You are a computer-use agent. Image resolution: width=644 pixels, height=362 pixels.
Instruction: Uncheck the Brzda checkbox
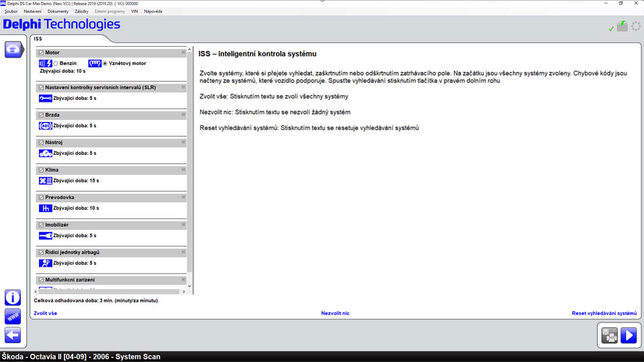(x=41, y=115)
